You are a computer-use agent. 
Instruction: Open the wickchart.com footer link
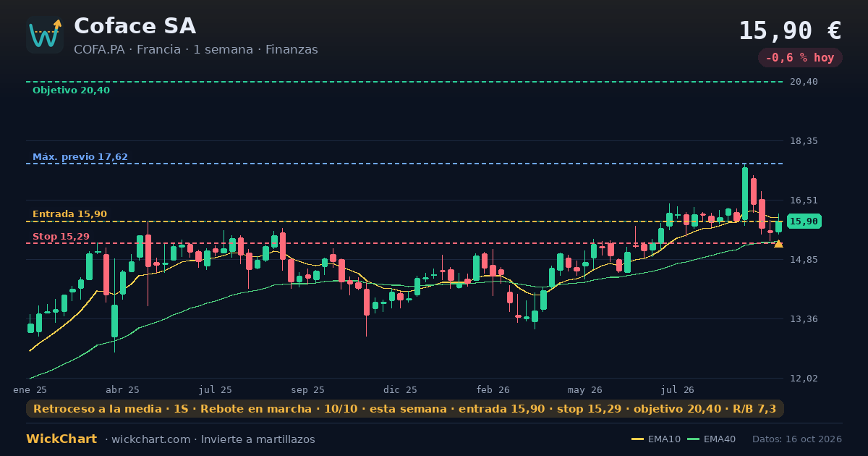(150, 439)
